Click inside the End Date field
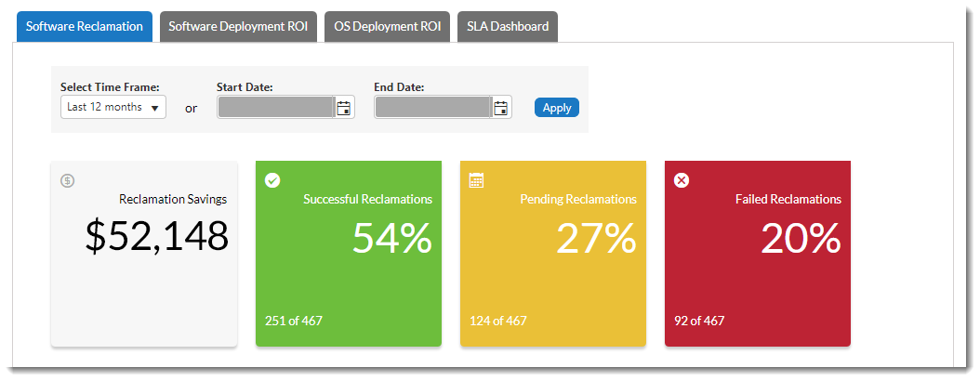The image size is (980, 381). point(432,108)
